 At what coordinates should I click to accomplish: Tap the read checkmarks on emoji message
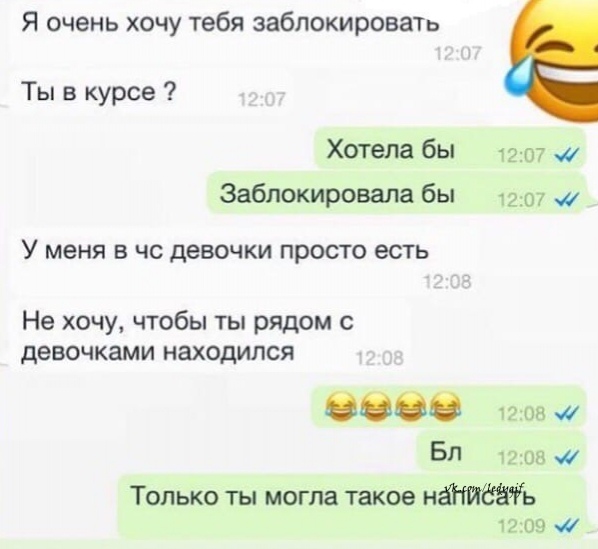pos(569,413)
